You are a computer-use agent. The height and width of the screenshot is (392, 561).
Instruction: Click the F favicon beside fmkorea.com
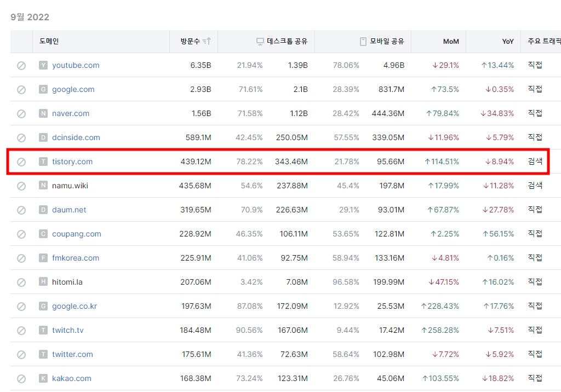[43, 258]
